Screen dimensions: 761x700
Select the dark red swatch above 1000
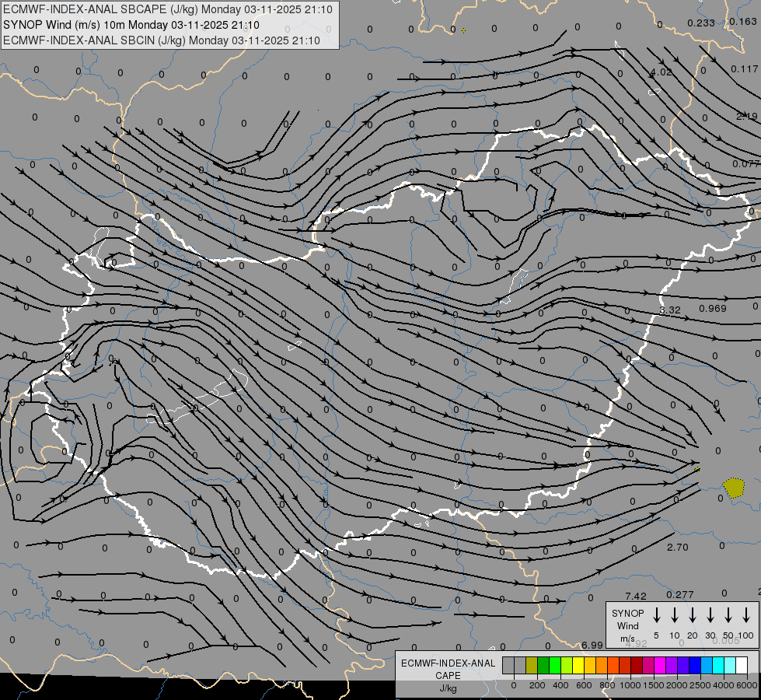pyautogui.click(x=637, y=665)
